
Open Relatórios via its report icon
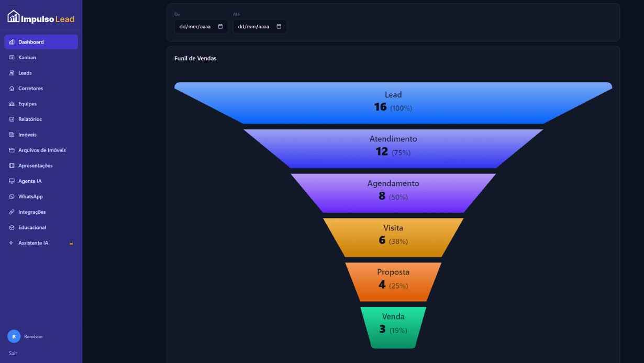coord(12,119)
